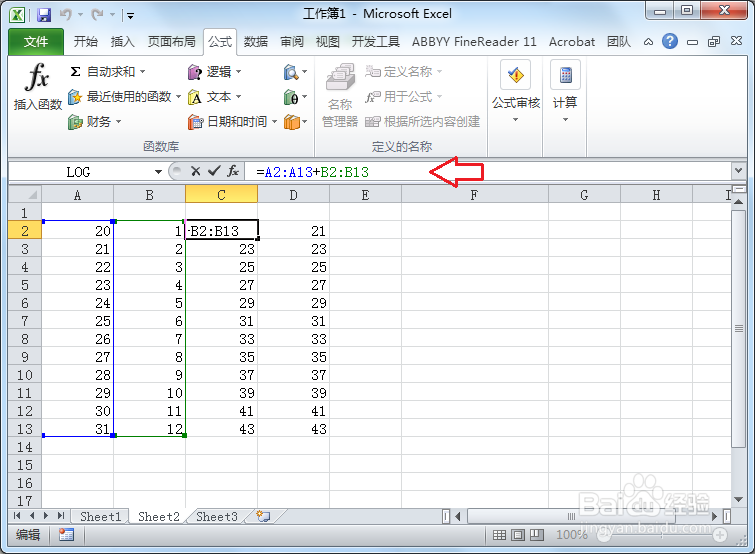Screen dimensions: 755x554
Task: Expand the Name Box dropdown arrow
Action: [158, 172]
